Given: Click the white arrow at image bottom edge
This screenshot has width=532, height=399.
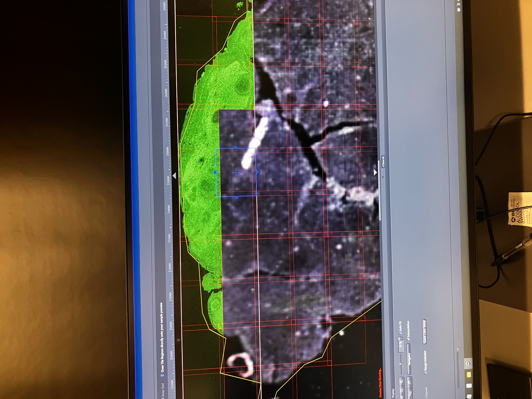Looking at the screenshot, I should coord(375,172).
